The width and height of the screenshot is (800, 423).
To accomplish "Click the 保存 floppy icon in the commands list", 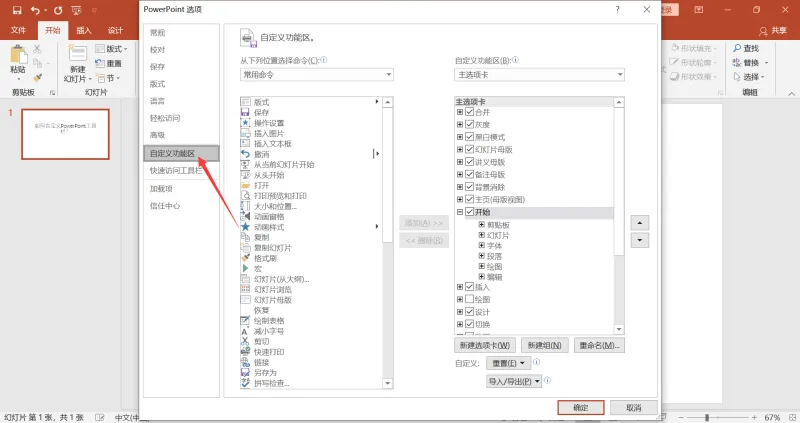I will tap(245, 112).
